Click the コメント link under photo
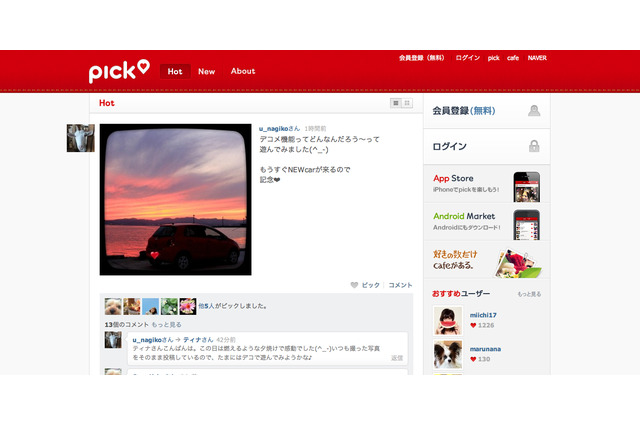640x426 pixels. click(x=400, y=285)
